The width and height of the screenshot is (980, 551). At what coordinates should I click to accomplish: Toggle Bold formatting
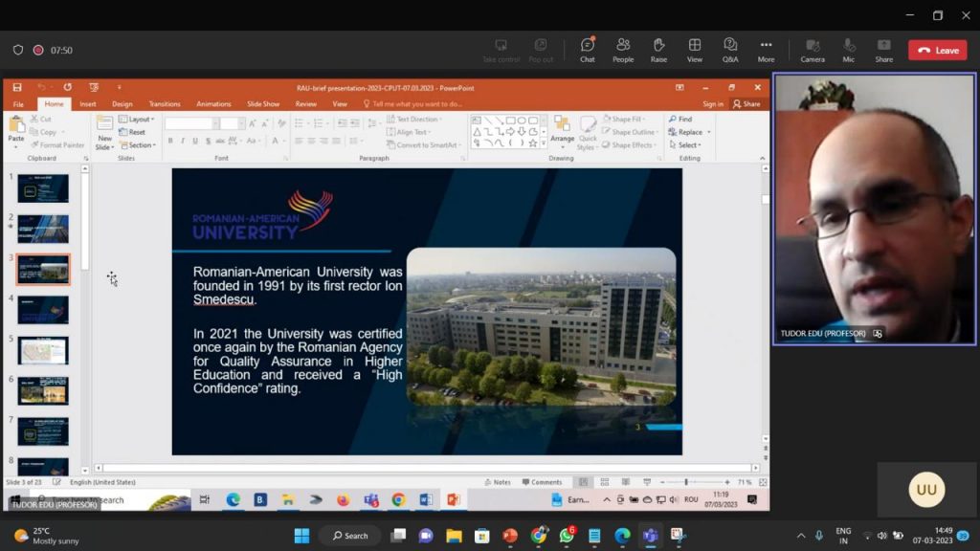[x=170, y=142]
